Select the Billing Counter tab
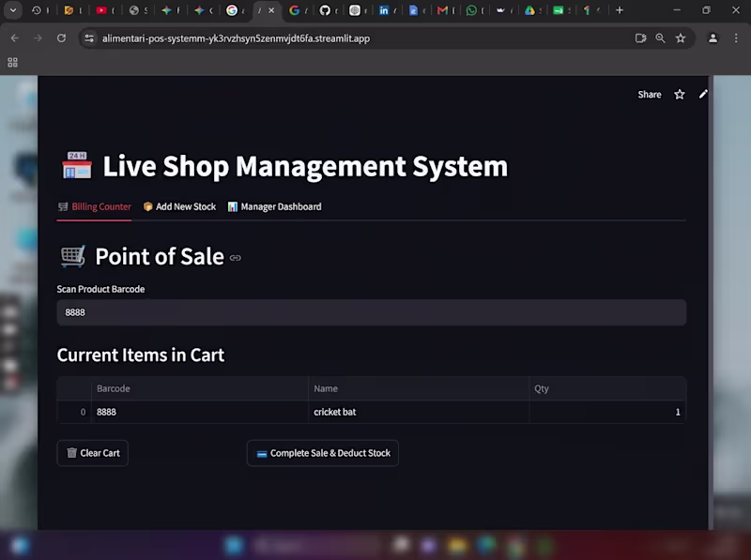Image resolution: width=751 pixels, height=560 pixels. [95, 206]
